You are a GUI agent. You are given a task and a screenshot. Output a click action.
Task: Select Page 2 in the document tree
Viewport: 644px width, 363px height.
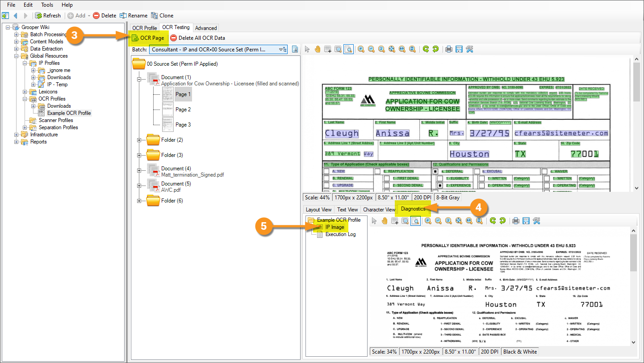click(x=183, y=110)
